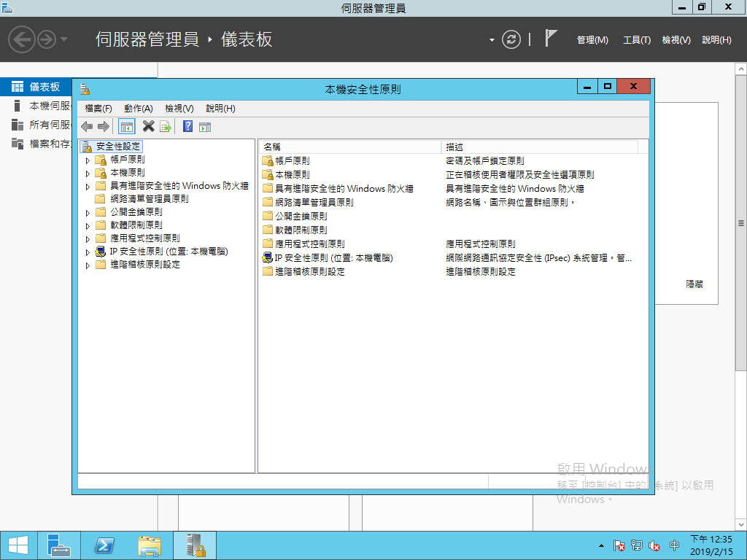Image resolution: width=747 pixels, height=560 pixels.
Task: Toggle the show/hide console tree icon
Action: (x=127, y=127)
